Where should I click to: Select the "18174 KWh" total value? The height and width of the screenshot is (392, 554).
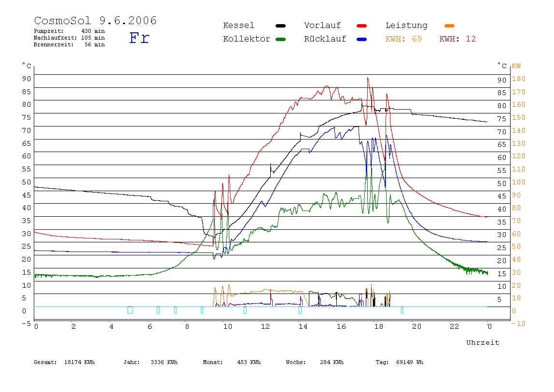click(x=80, y=362)
